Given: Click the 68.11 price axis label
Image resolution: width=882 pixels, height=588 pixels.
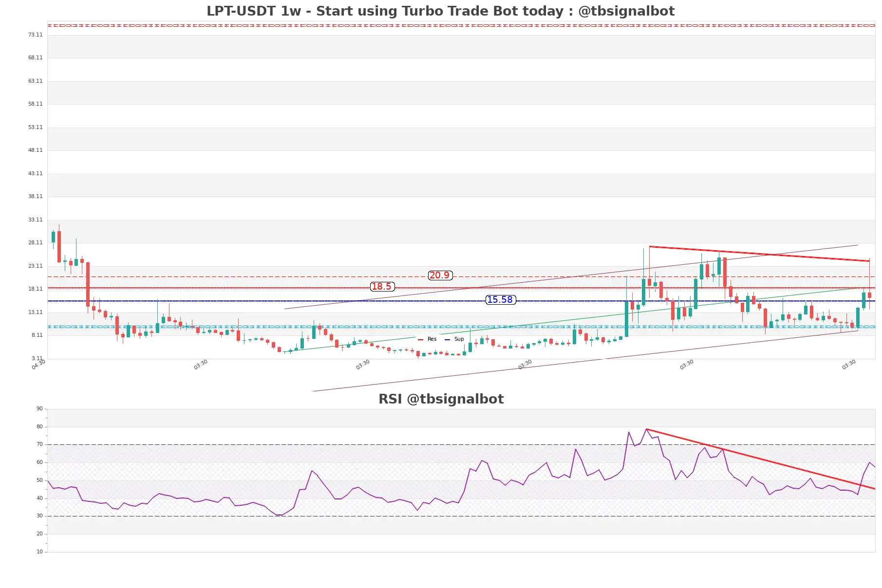Looking at the screenshot, I should tap(35, 58).
